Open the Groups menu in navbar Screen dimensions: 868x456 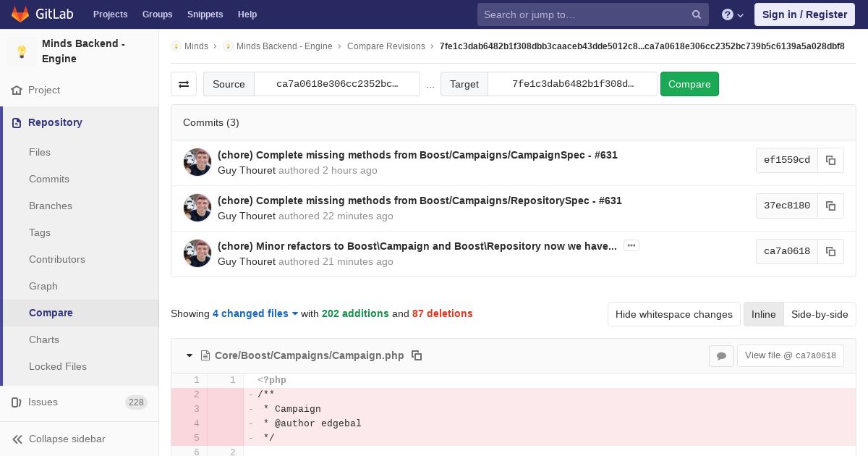157,14
